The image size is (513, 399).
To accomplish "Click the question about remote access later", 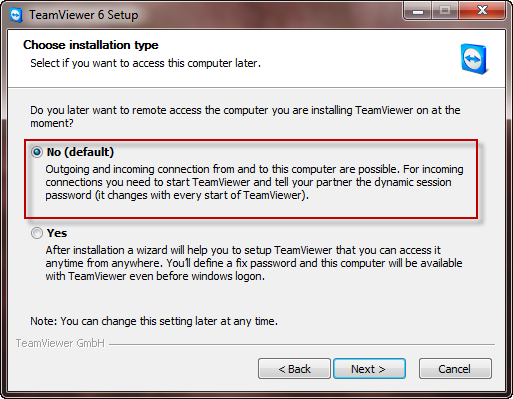I will point(245,116).
